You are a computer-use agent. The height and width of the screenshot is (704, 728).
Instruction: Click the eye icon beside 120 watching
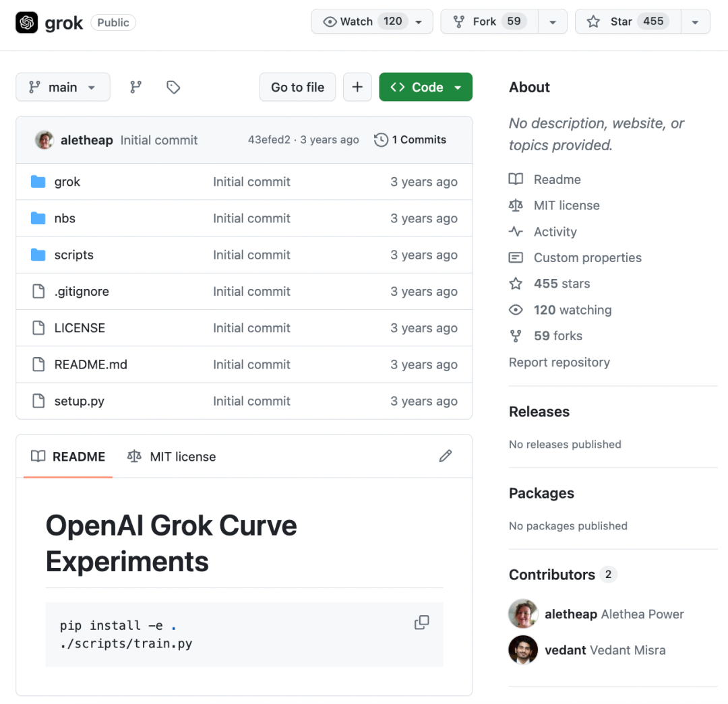click(x=516, y=309)
